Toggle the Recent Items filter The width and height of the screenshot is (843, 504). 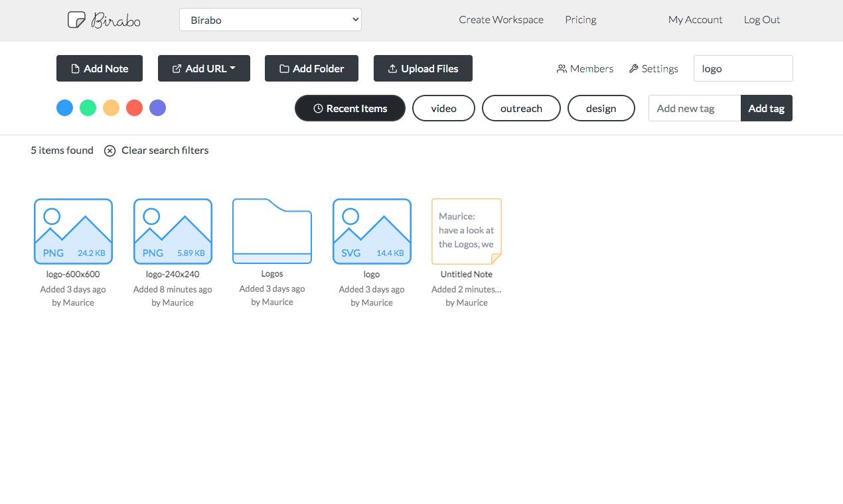[x=350, y=108]
